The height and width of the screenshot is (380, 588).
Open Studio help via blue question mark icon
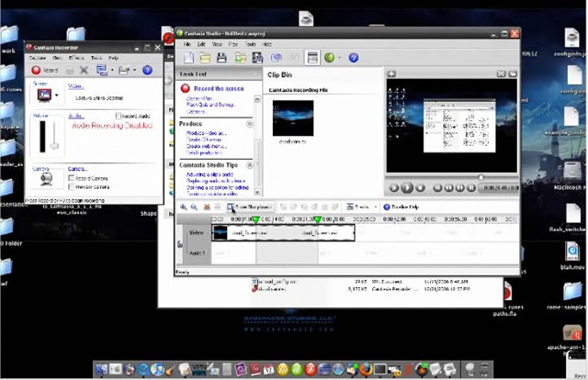(353, 58)
